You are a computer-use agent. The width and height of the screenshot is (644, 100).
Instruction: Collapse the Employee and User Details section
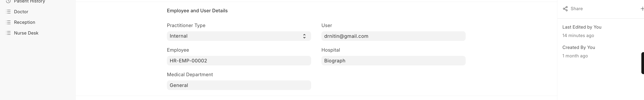click(197, 11)
